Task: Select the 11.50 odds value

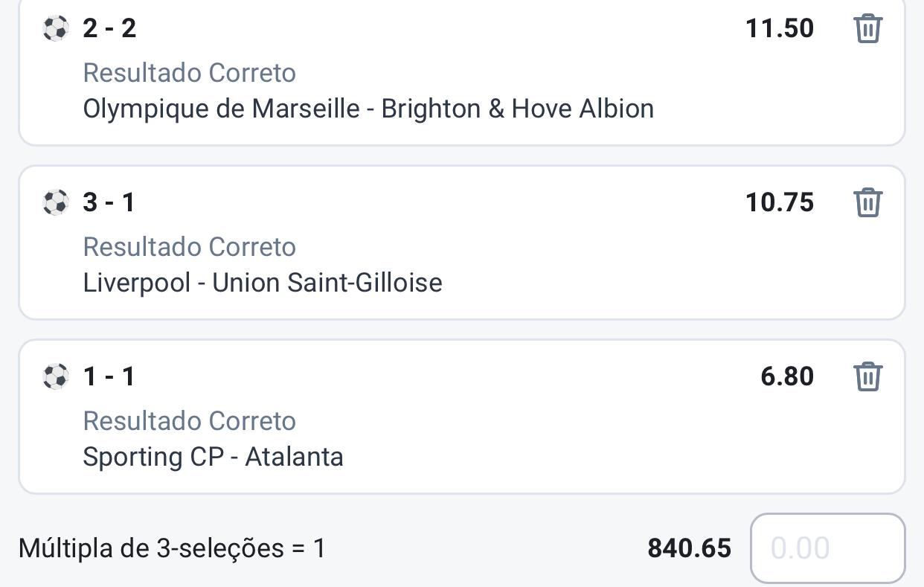Action: point(780,28)
